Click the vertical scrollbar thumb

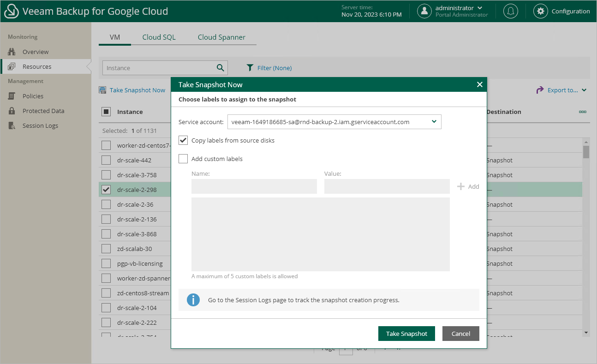(x=586, y=152)
